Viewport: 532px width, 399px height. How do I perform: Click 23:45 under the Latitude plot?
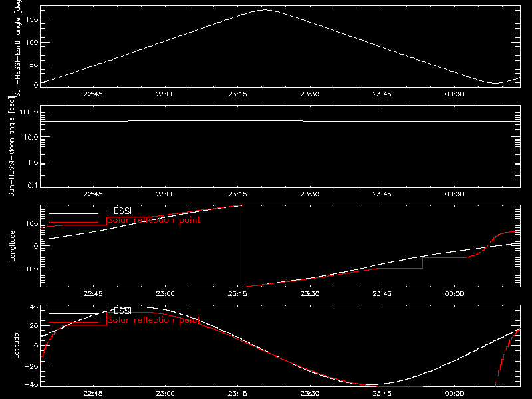pyautogui.click(x=382, y=393)
